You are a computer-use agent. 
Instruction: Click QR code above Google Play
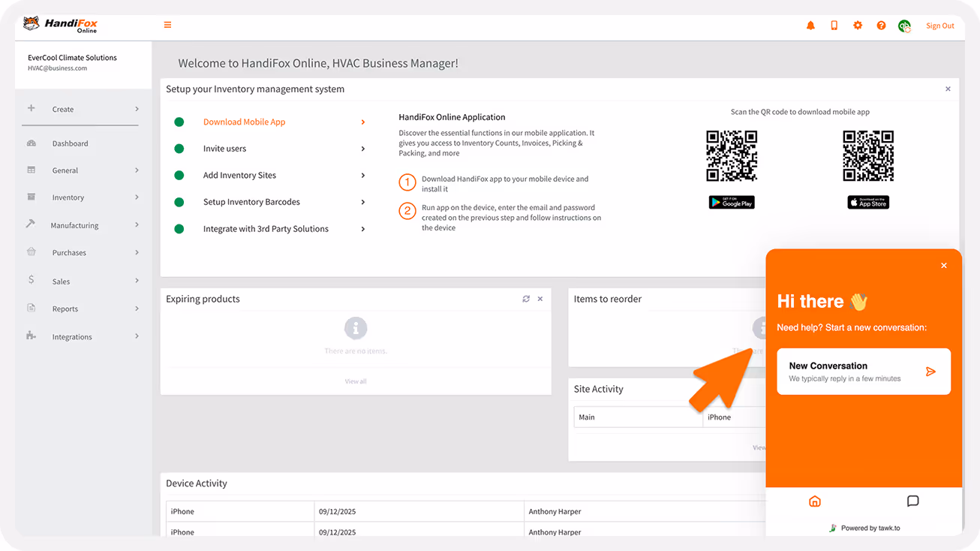pos(732,156)
